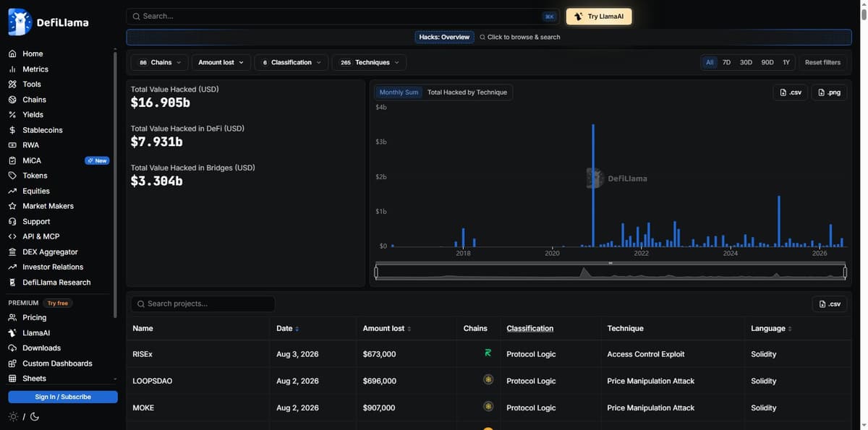The height and width of the screenshot is (430, 868).
Task: Select the 90D time range
Action: [x=767, y=62]
